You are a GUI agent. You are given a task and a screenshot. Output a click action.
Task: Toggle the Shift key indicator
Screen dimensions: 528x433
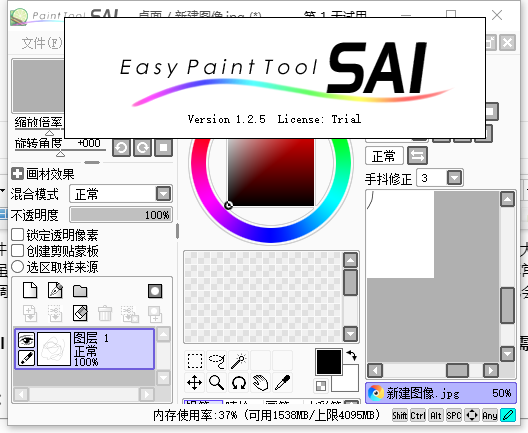400,415
